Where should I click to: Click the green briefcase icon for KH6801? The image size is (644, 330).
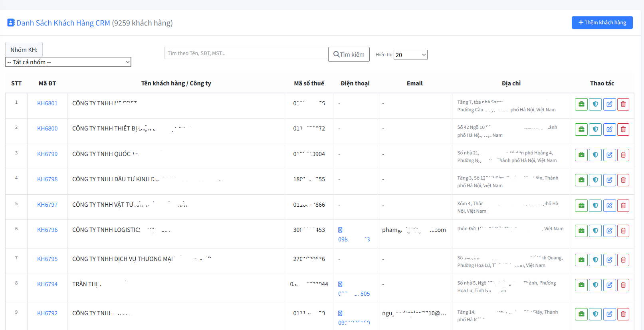tap(581, 104)
